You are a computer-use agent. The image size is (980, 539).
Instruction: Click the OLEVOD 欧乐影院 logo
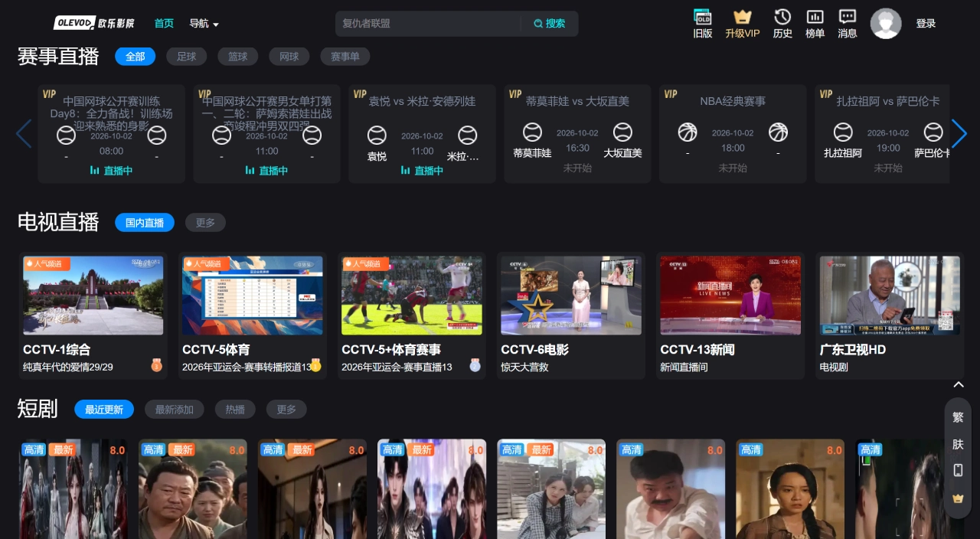pos(94,23)
